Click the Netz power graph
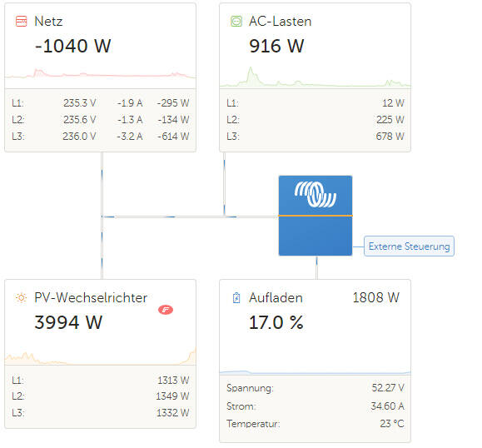 tap(100, 74)
